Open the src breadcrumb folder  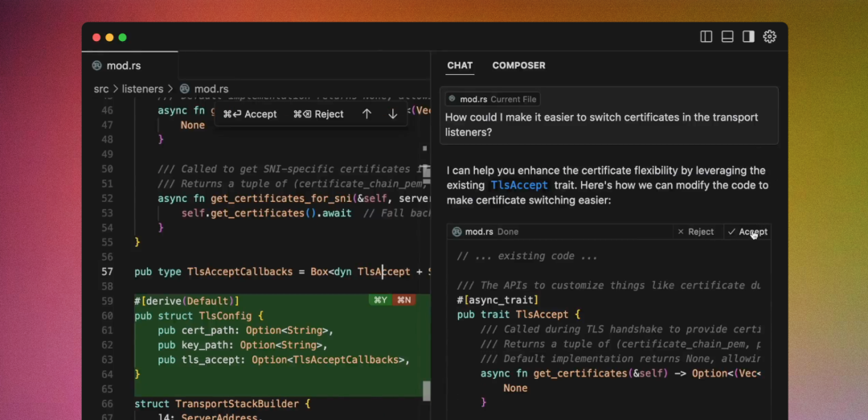click(101, 89)
